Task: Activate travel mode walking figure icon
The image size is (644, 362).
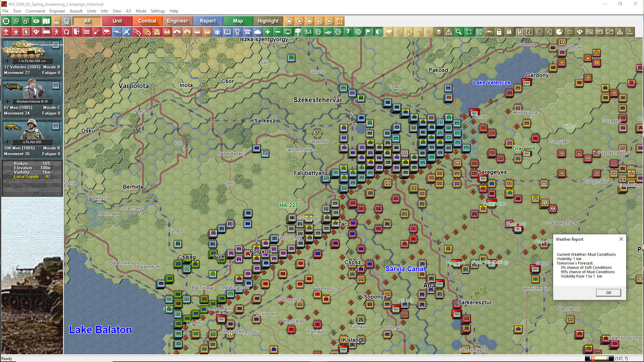Action: click(56, 32)
